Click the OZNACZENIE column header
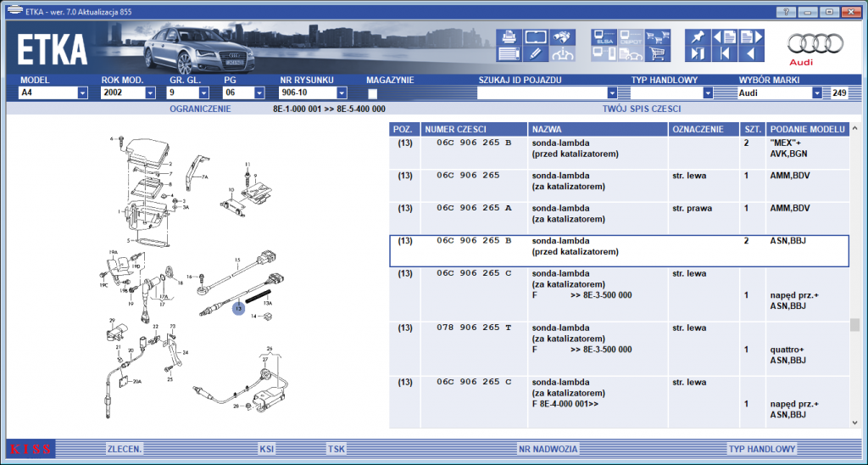868x465 pixels. point(704,129)
